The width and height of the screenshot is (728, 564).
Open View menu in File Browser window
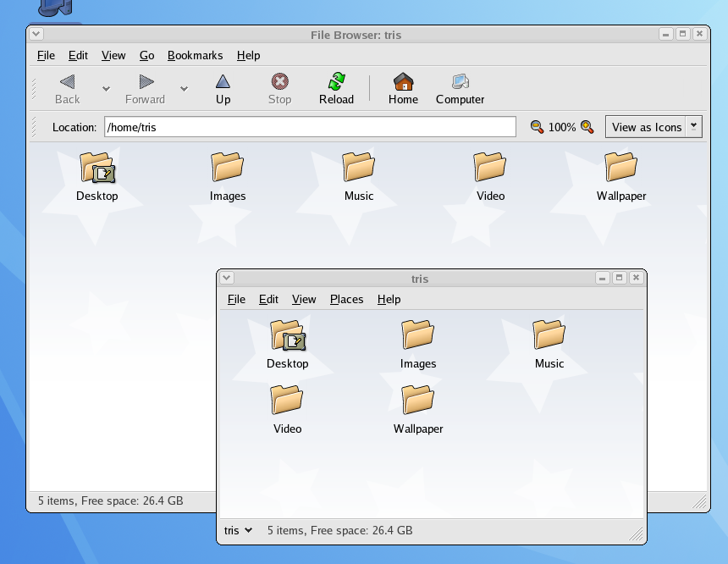pyautogui.click(x=113, y=55)
